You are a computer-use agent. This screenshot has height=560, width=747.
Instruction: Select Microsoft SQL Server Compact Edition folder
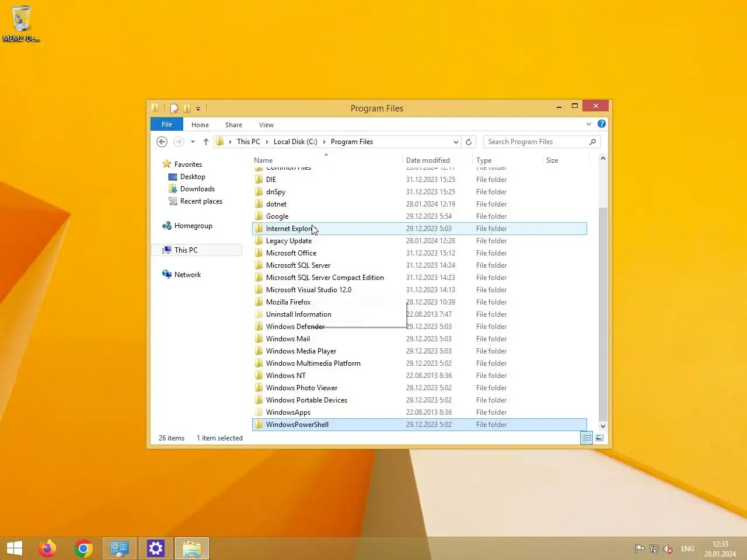(x=419, y=278)
